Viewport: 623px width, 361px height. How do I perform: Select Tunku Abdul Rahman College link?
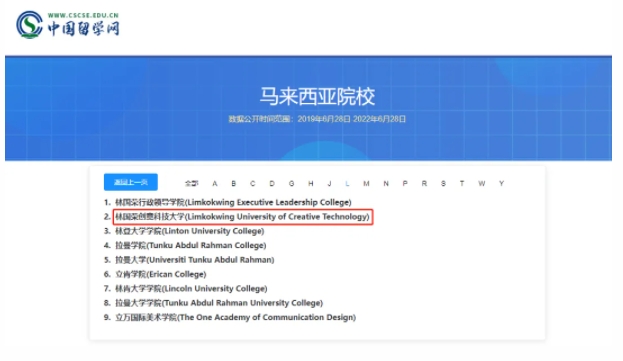[191, 245]
